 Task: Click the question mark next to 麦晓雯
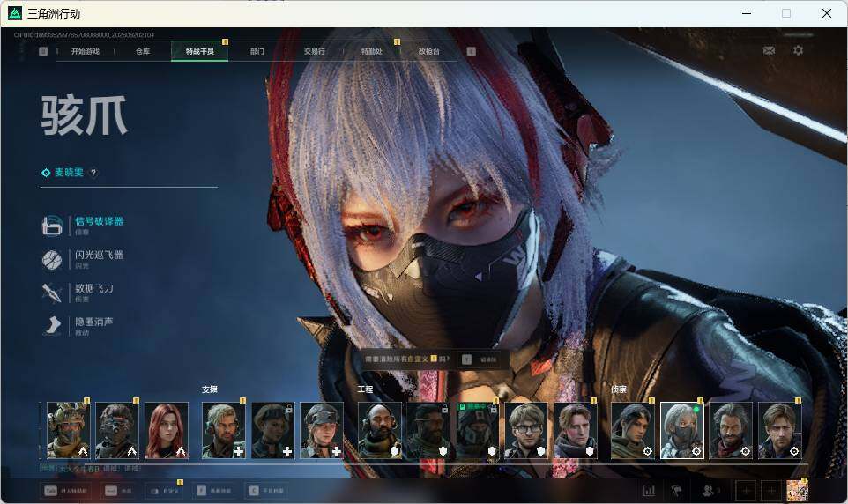(x=93, y=173)
